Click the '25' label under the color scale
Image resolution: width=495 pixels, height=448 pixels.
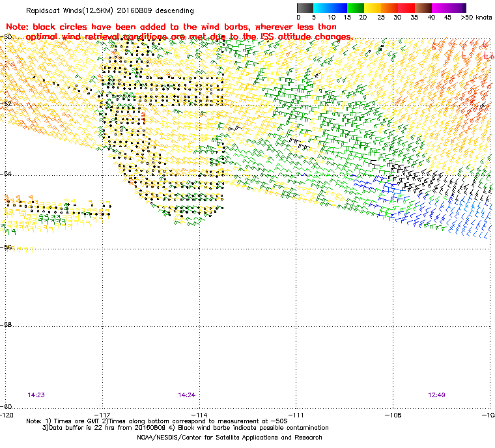point(381,18)
